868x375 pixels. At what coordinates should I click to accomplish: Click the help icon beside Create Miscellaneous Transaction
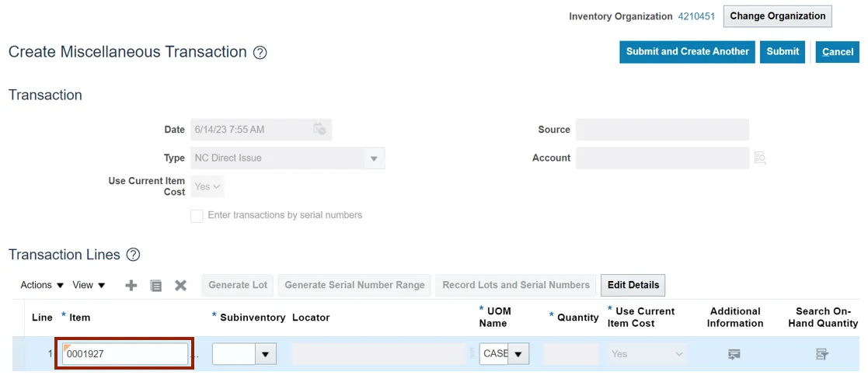point(260,53)
